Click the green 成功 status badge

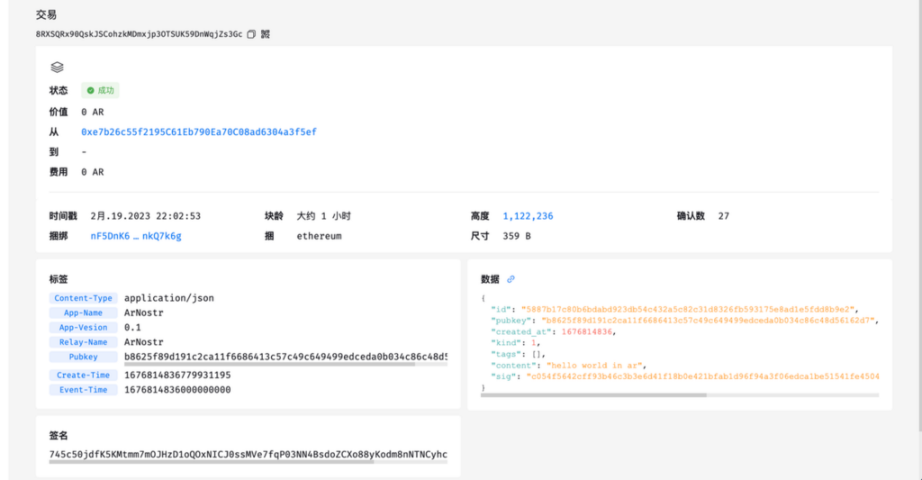pos(100,91)
